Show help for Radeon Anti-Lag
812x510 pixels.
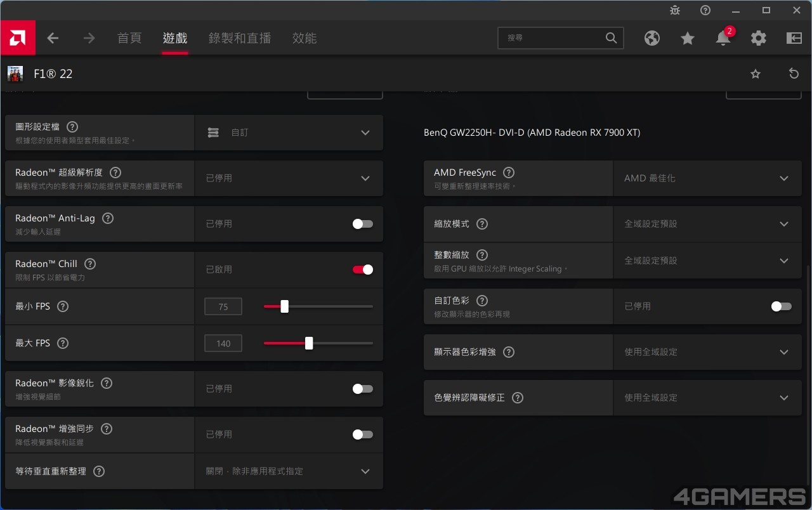108,218
